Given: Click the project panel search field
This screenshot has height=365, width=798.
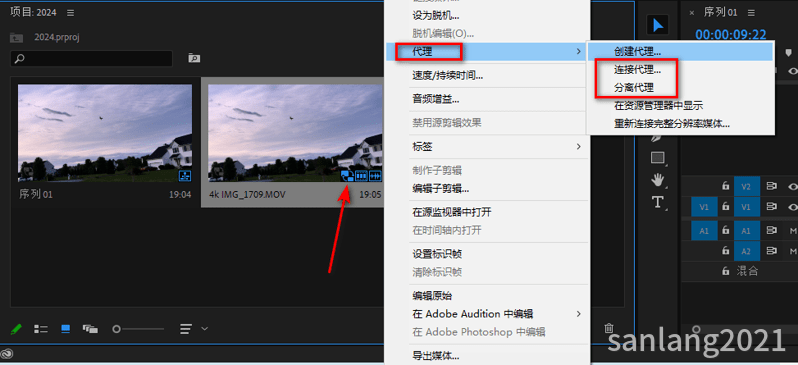Looking at the screenshot, I should [92, 59].
